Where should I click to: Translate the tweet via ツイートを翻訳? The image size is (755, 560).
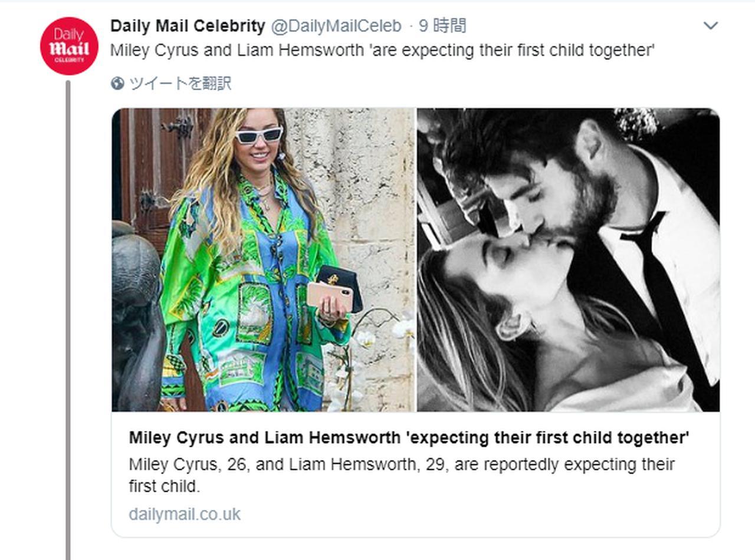180,84
